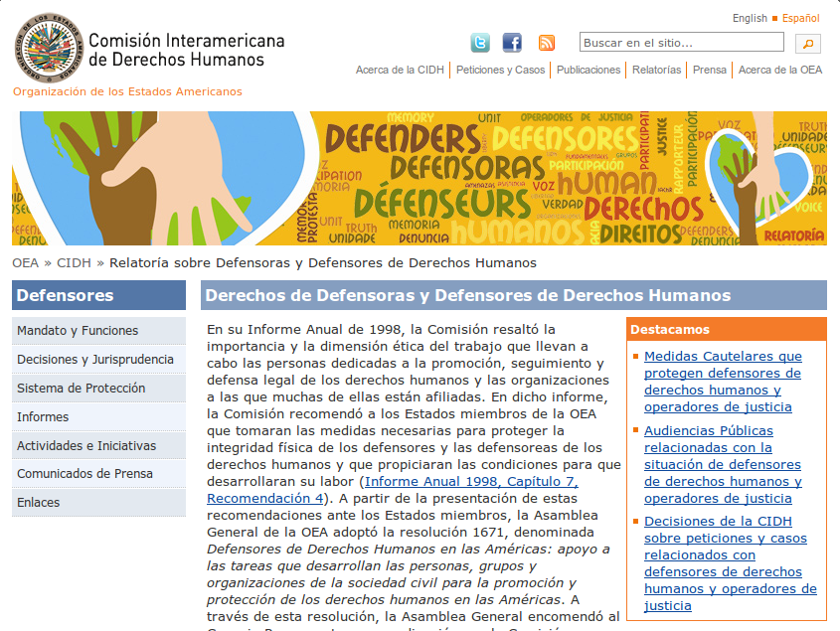Open 'Actividades e Iniciativas' in the sidebar

click(x=99, y=445)
